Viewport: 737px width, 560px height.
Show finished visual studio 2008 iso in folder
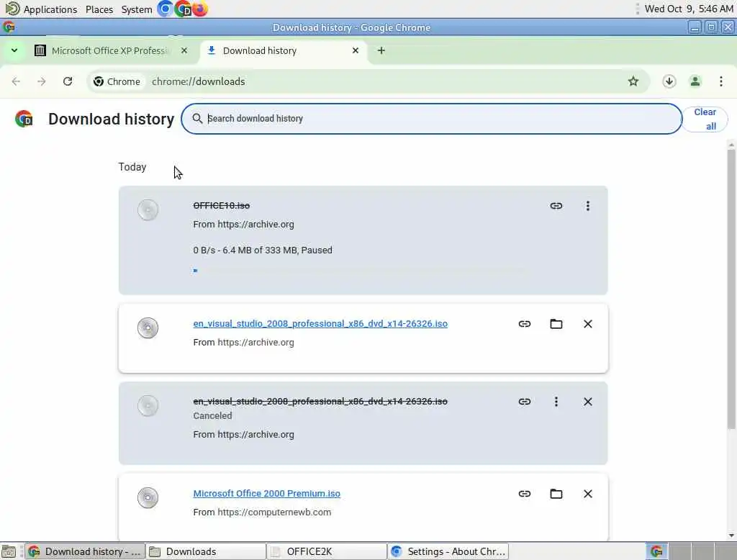point(556,324)
